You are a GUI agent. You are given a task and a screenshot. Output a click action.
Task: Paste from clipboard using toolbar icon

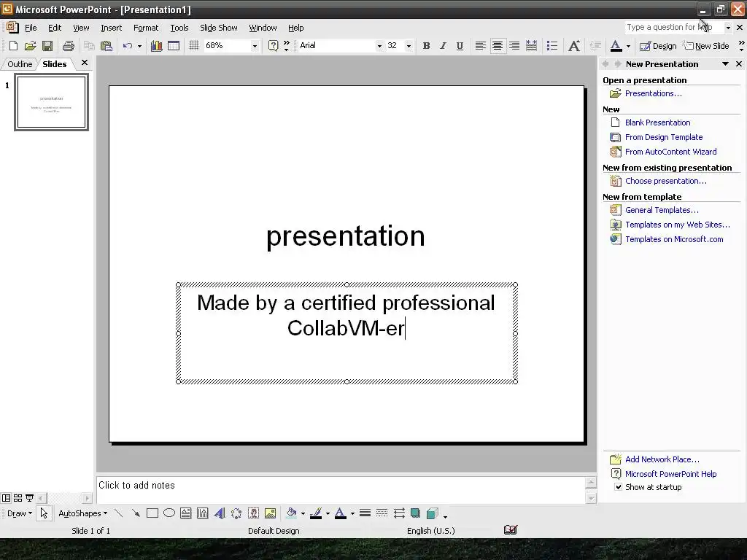(107, 46)
